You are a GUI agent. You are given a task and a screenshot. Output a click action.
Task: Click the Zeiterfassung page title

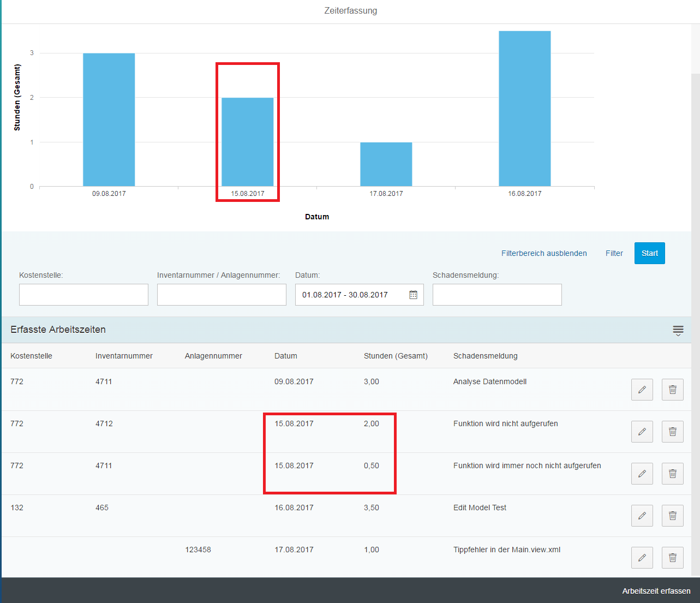pos(350,11)
